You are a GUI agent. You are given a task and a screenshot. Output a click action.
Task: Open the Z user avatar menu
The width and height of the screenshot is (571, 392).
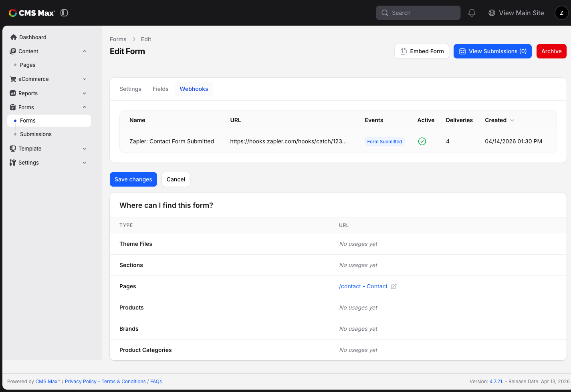click(x=561, y=13)
